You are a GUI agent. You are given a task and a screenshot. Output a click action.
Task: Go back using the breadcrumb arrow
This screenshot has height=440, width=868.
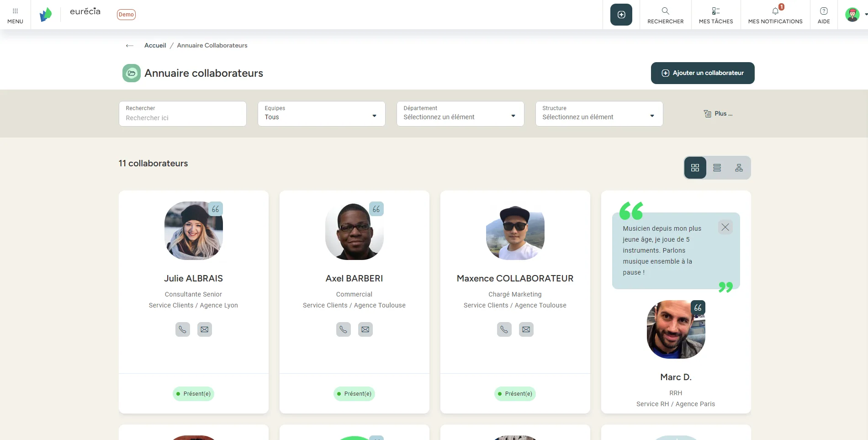tap(130, 46)
